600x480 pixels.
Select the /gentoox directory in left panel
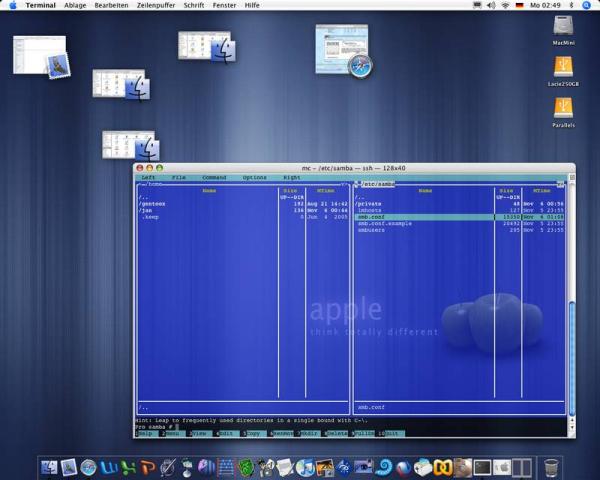tap(153, 203)
